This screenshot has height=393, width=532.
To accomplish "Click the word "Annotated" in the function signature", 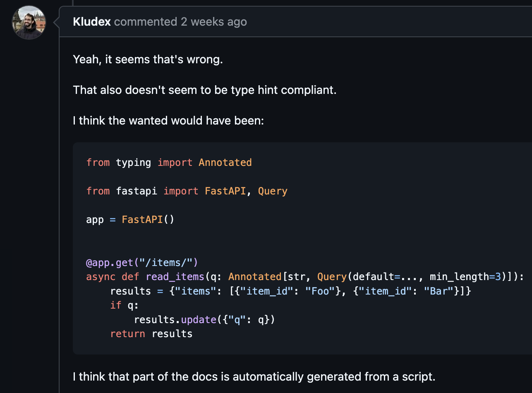I will 255,277.
